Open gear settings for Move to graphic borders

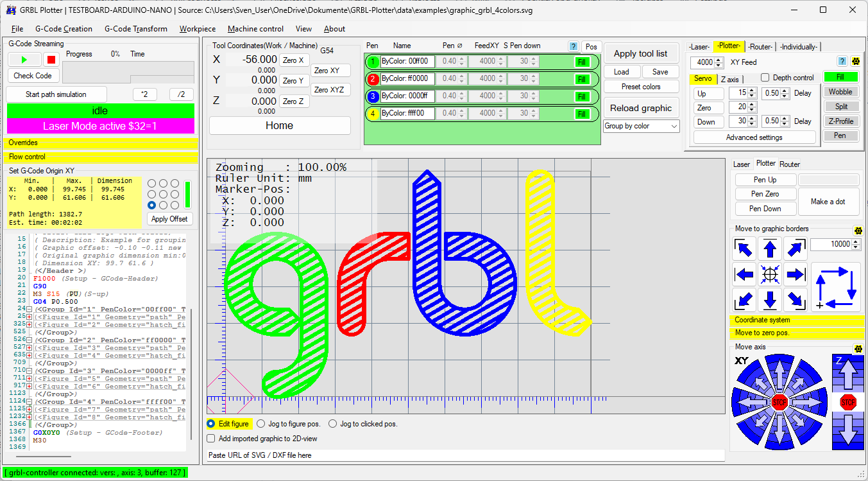click(x=858, y=231)
